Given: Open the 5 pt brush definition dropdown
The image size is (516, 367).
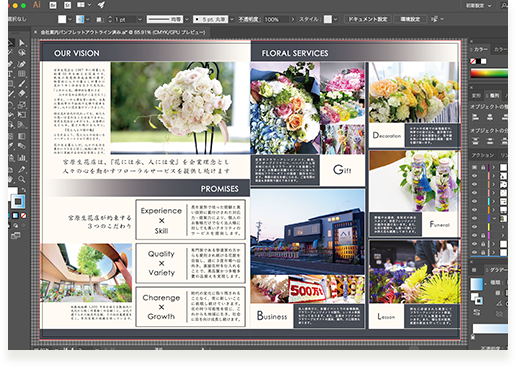Looking at the screenshot, I should pyautogui.click(x=232, y=19).
